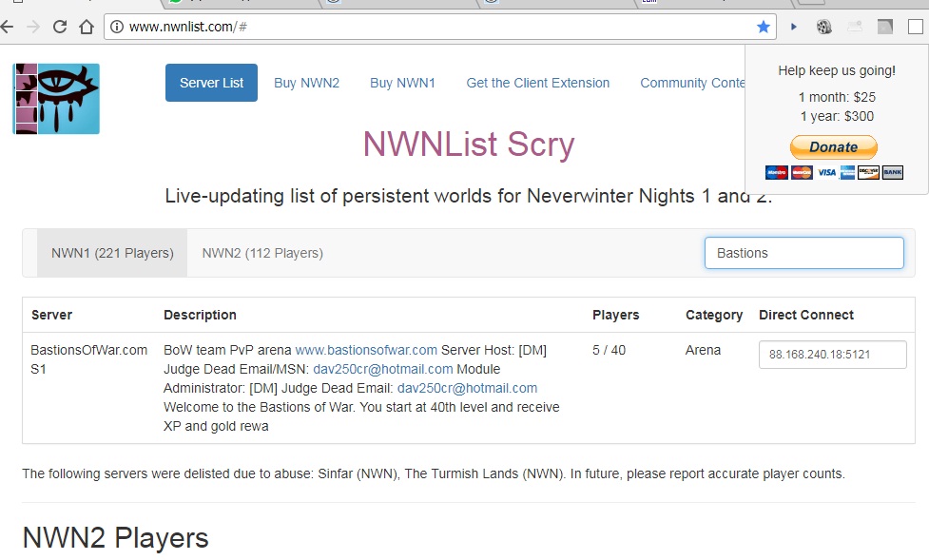The image size is (929, 560).
Task: Click the '1 year: $300' donation text
Action: pos(837,116)
